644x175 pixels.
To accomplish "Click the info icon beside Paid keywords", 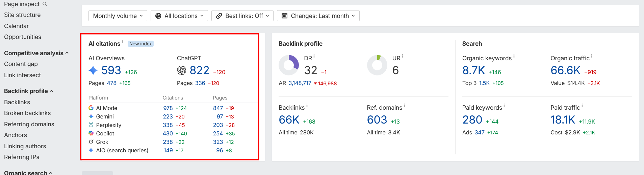I will [504, 106].
